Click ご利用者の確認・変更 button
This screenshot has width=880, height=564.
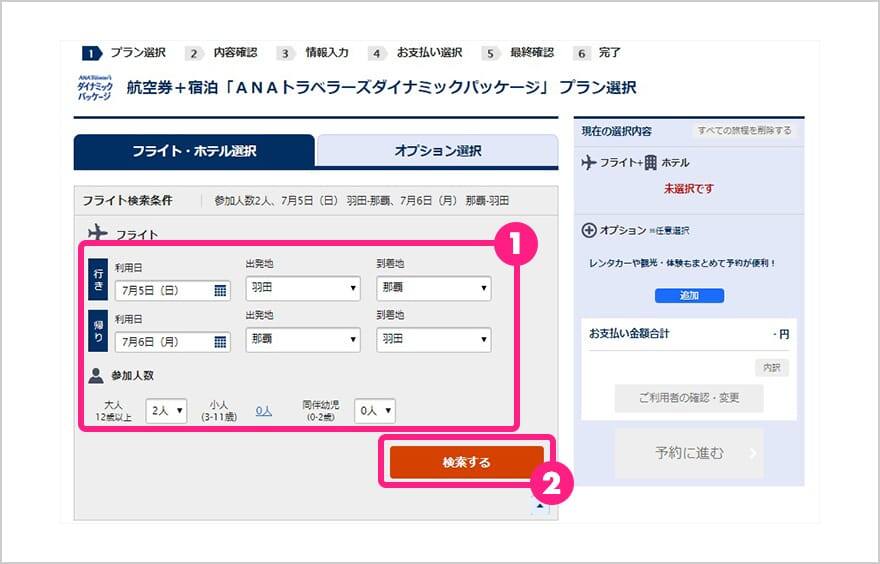689,398
